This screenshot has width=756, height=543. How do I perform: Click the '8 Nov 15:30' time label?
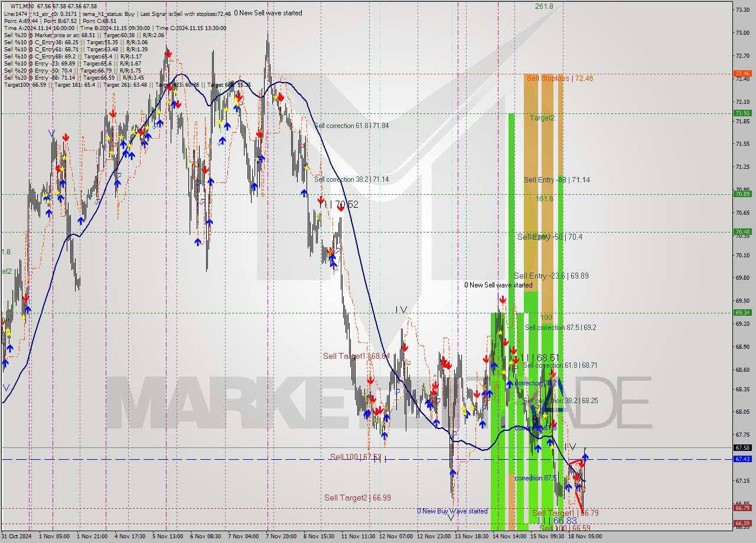coord(320,537)
